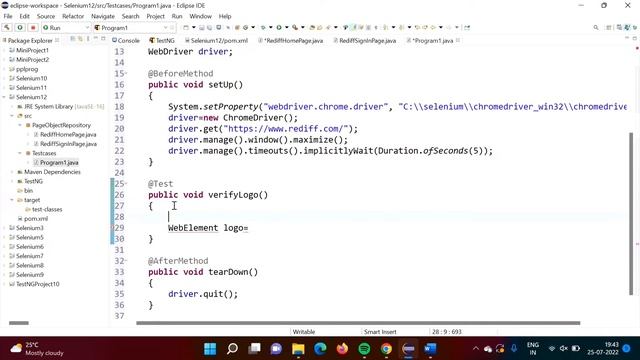The width and height of the screenshot is (640, 360).
Task: Click the New file wizard icon
Action: 186,27
